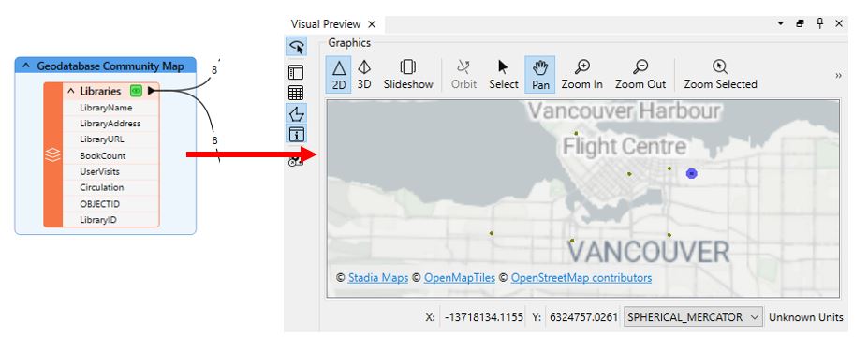Viewport: 868px width, 337px height.
Task: Open the Stadia Maps link
Action: (x=378, y=278)
